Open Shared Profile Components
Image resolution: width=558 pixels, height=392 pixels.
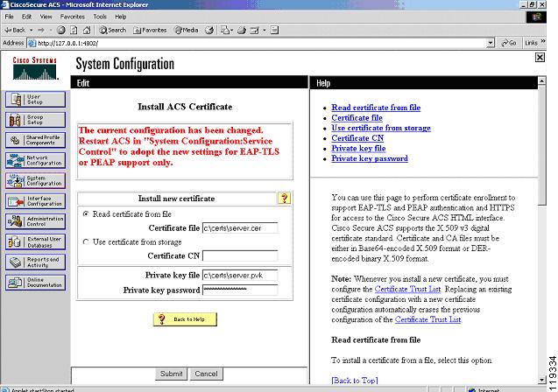click(35, 140)
